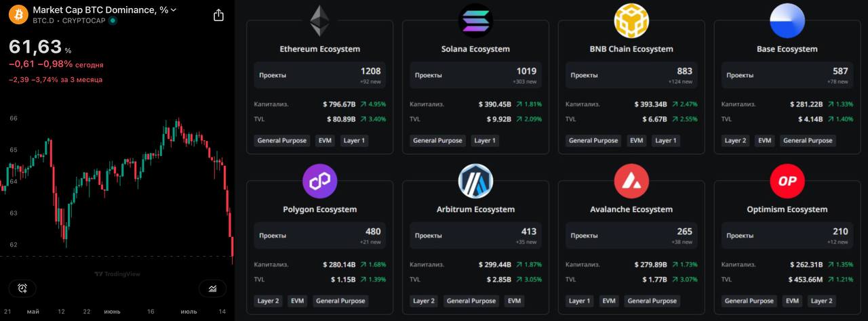The height and width of the screenshot is (321, 868).
Task: Click the Polygon logo
Action: point(319,181)
